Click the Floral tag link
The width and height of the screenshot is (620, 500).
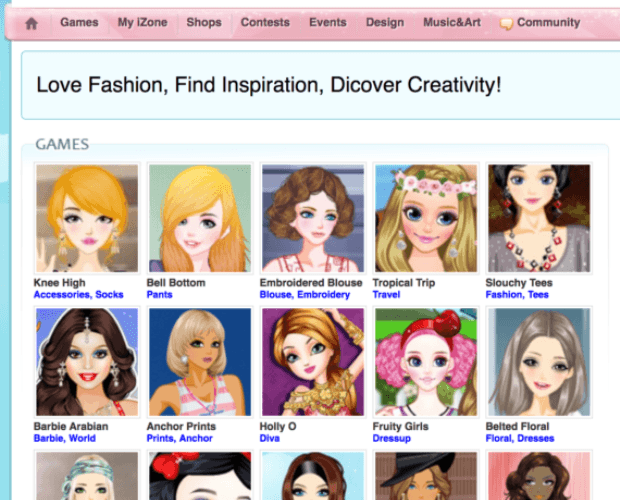click(x=500, y=438)
